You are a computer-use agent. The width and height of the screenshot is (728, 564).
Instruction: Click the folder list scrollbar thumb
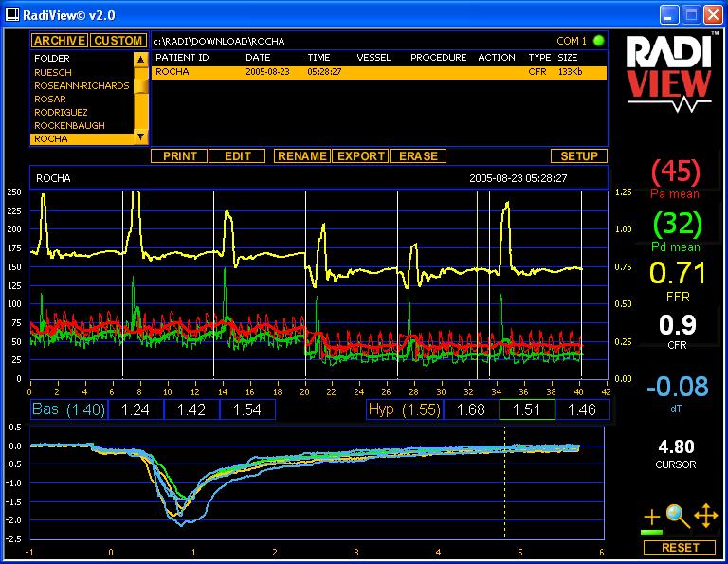141,86
